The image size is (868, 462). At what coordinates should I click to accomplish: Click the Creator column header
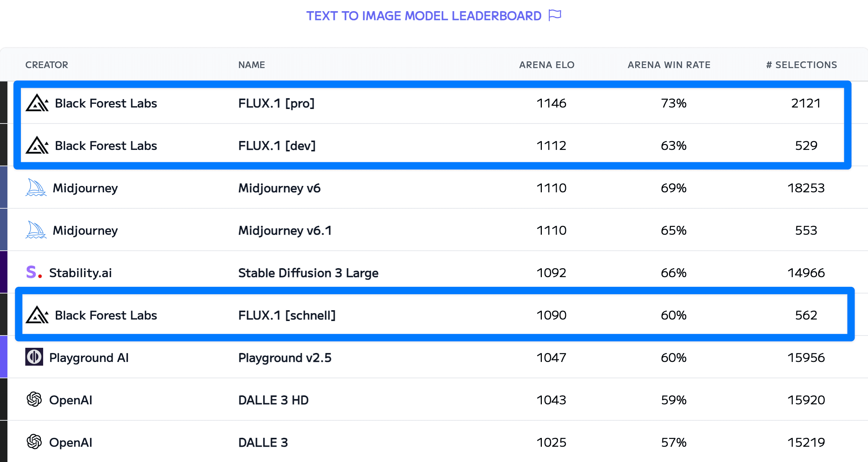pyautogui.click(x=46, y=65)
